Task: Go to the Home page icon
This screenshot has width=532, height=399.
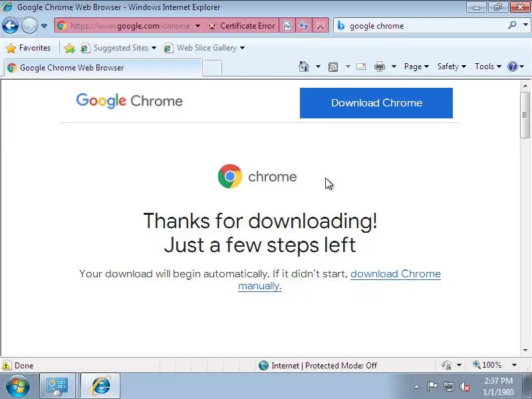Action: point(304,66)
